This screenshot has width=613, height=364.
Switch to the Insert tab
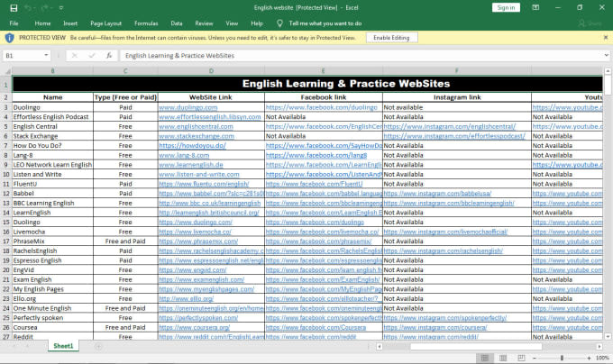[x=70, y=23]
